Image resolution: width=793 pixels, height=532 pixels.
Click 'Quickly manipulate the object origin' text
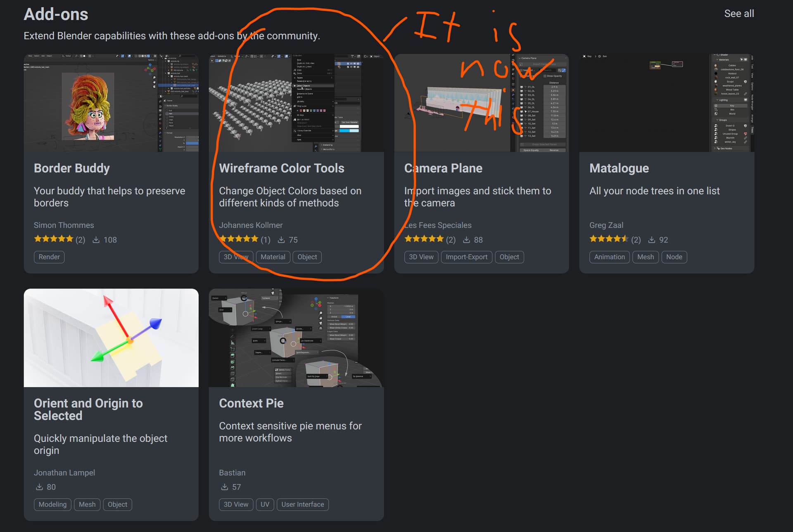[100, 444]
